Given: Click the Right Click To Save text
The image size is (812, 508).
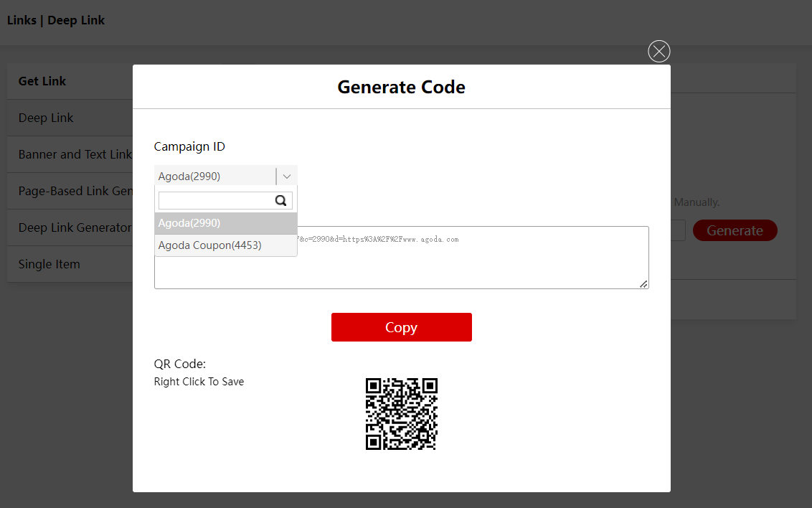Looking at the screenshot, I should (199, 382).
